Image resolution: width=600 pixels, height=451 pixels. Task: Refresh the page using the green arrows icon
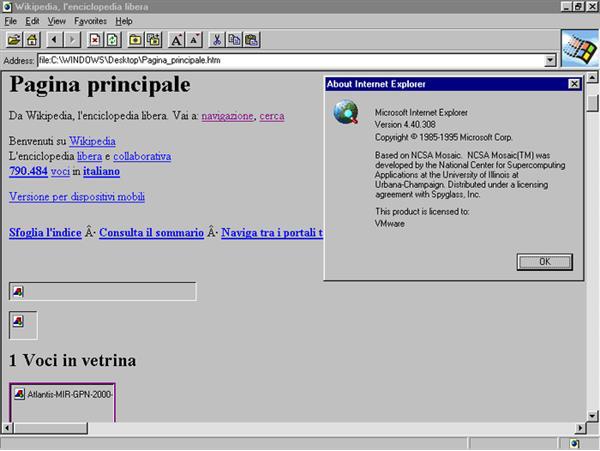coord(112,40)
